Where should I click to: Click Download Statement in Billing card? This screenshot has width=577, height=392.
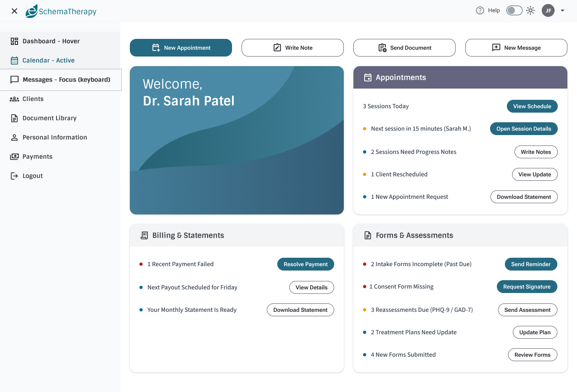[301, 310]
